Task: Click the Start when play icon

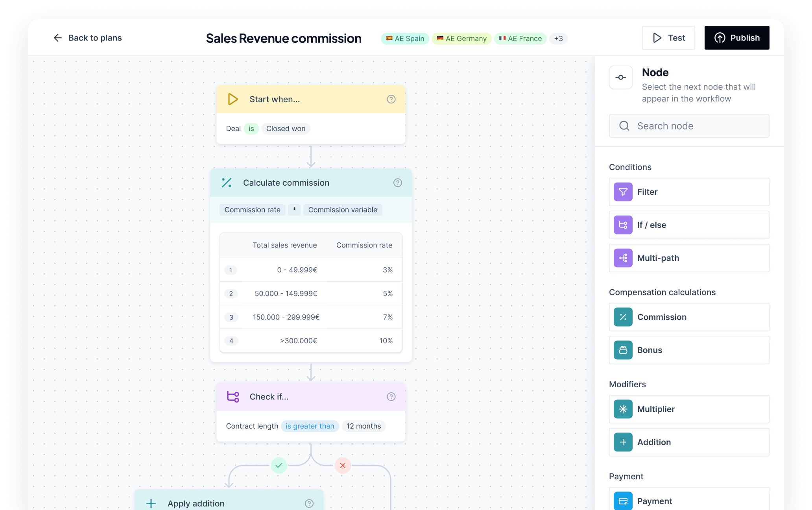Action: 233,99
